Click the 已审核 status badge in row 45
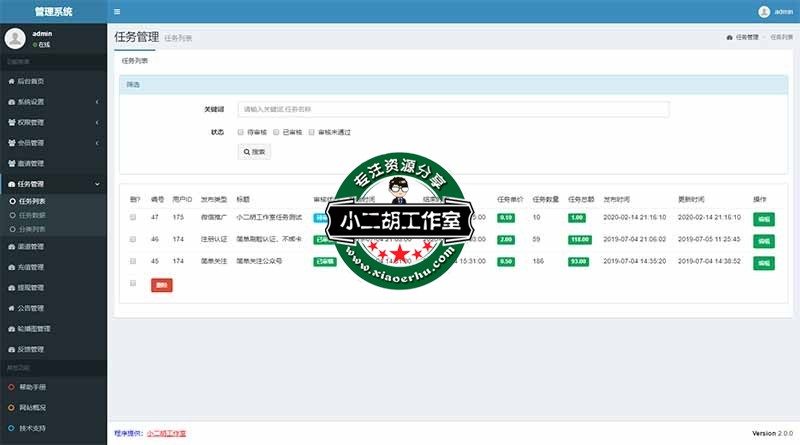The image size is (800, 445). pyautogui.click(x=325, y=262)
